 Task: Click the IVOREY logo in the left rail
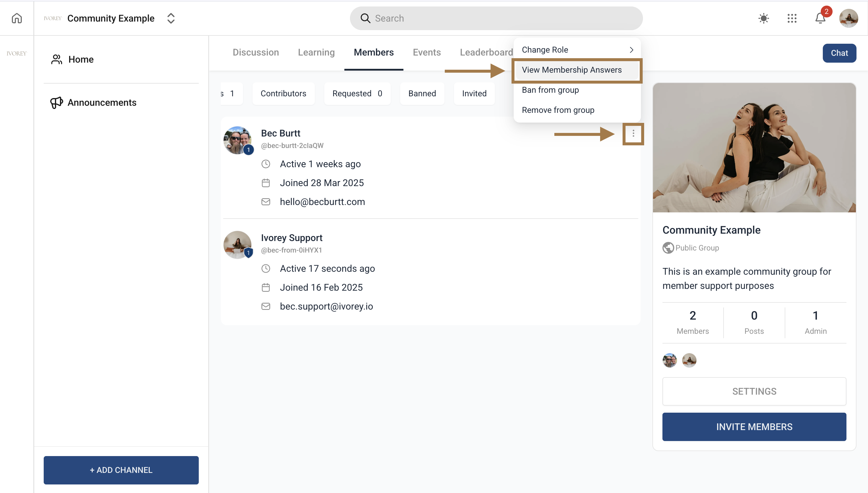(16, 53)
